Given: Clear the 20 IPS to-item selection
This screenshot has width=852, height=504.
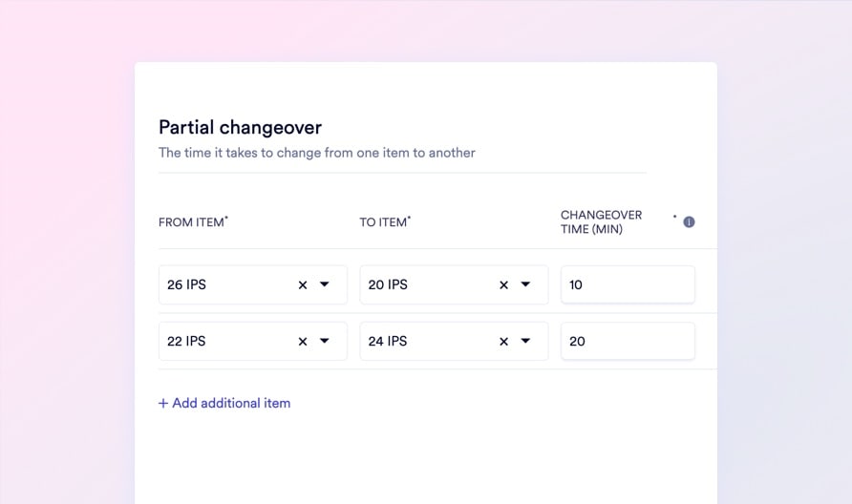Looking at the screenshot, I should 504,284.
